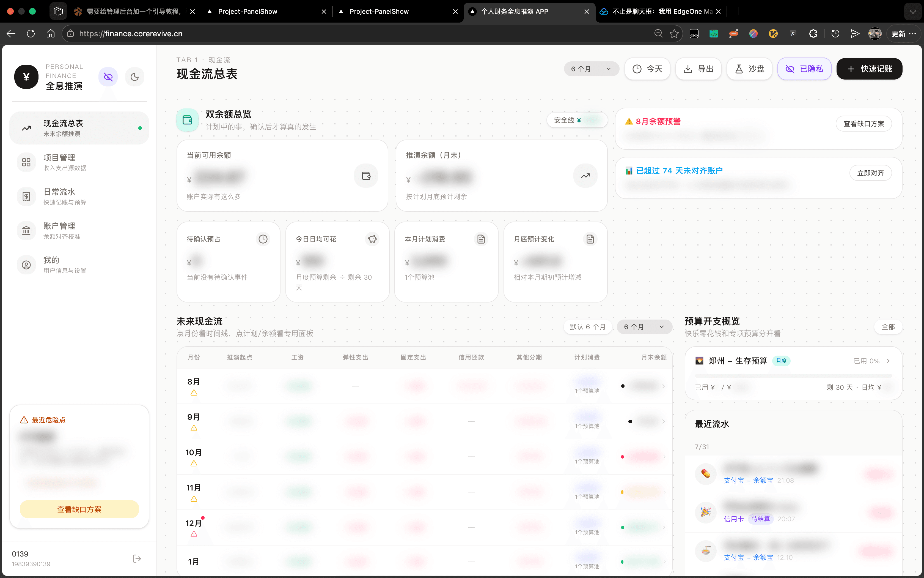The height and width of the screenshot is (578, 924).
Task: Expand the 未来现金流 6 个月 dropdown
Action: click(x=644, y=327)
